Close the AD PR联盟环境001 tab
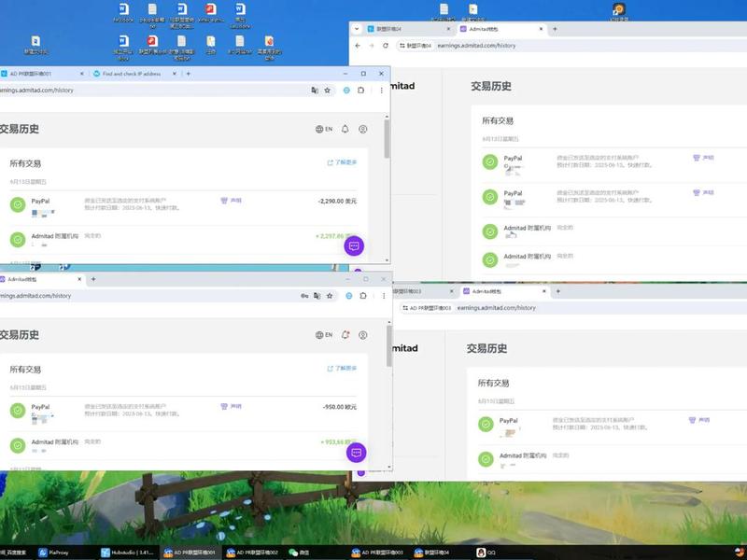The height and width of the screenshot is (560, 747). coord(82,74)
